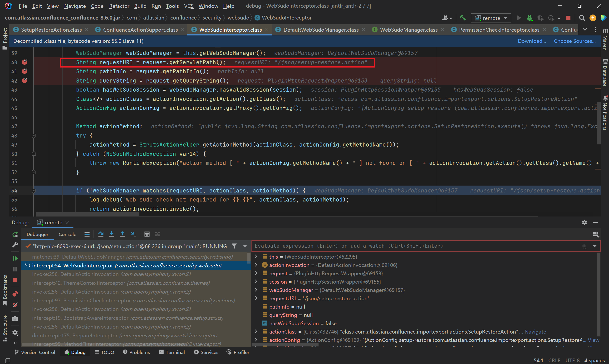This screenshot has width=609, height=364.
Task: Select frame matches:39, DefaultWebSudoManager
Action: [133, 257]
